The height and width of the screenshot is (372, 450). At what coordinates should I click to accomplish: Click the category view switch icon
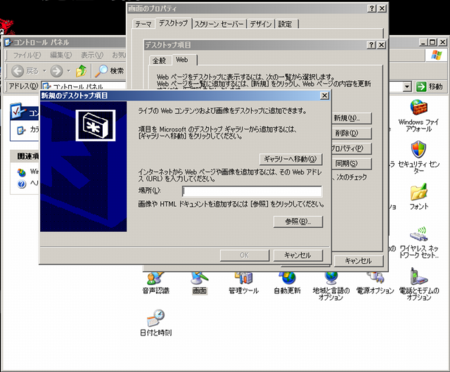[21, 130]
